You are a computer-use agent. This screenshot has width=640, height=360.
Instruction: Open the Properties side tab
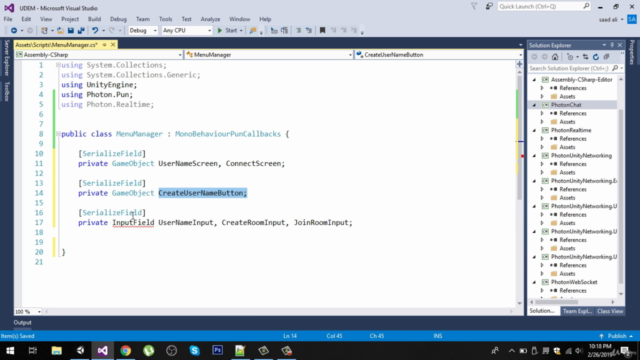point(632,52)
